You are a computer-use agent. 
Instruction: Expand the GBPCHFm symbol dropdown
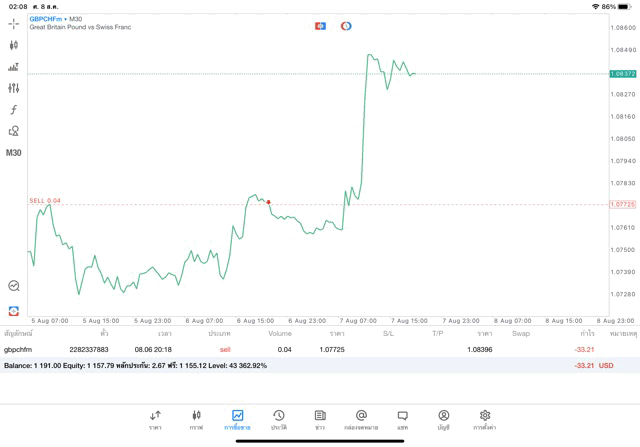pyautogui.click(x=48, y=19)
